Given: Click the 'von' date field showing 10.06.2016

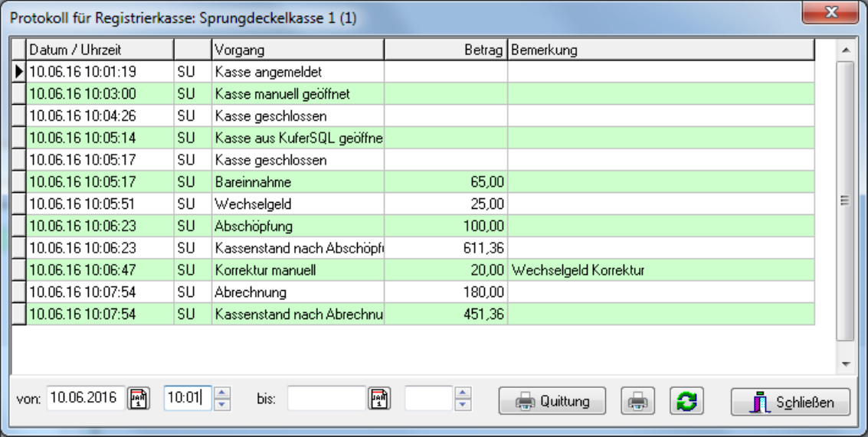Looking at the screenshot, I should 87,398.
